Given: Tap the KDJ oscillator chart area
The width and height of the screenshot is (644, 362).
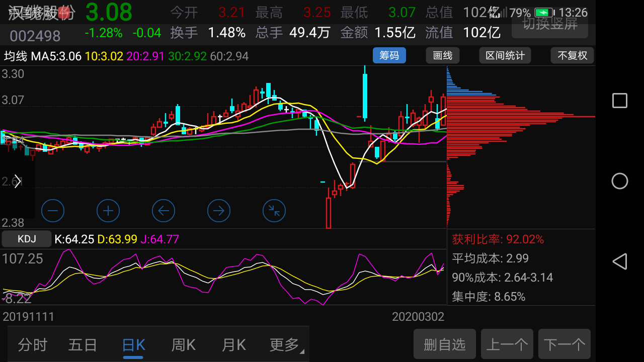Looking at the screenshot, I should [x=223, y=277].
